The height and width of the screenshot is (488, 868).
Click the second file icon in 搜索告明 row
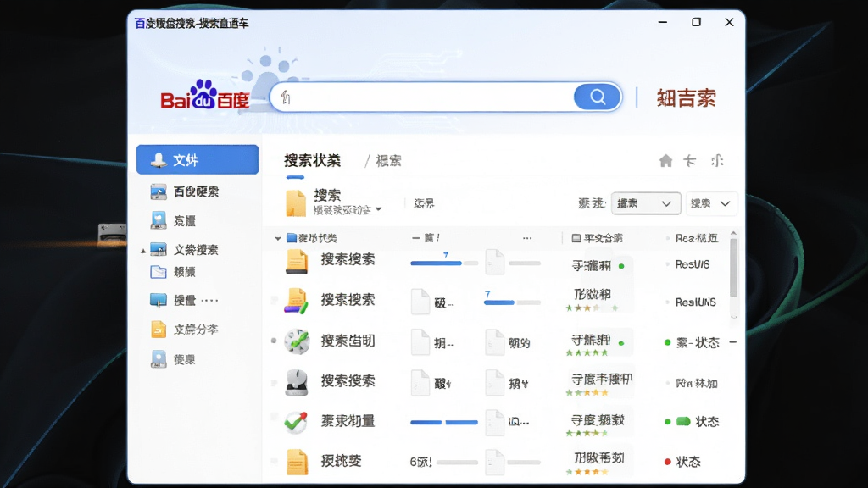click(x=494, y=341)
